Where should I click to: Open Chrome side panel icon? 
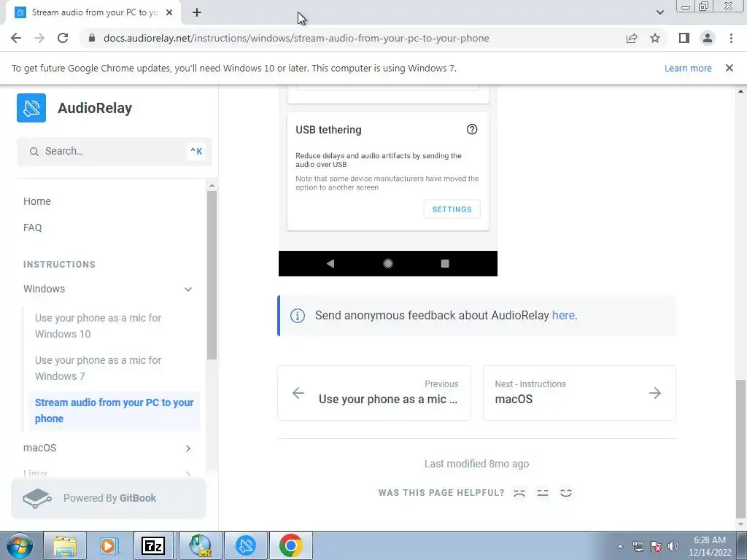(x=684, y=38)
